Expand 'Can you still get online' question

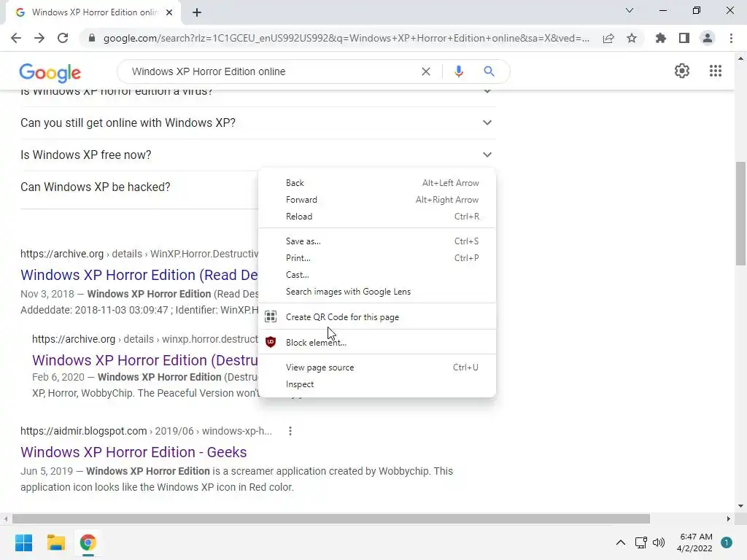[258, 122]
